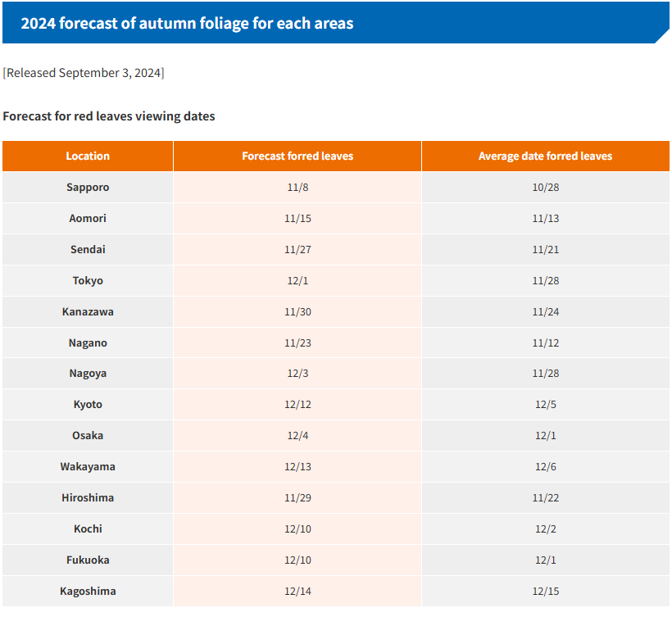
Task: Click the Nagano location cell
Action: [88, 342]
